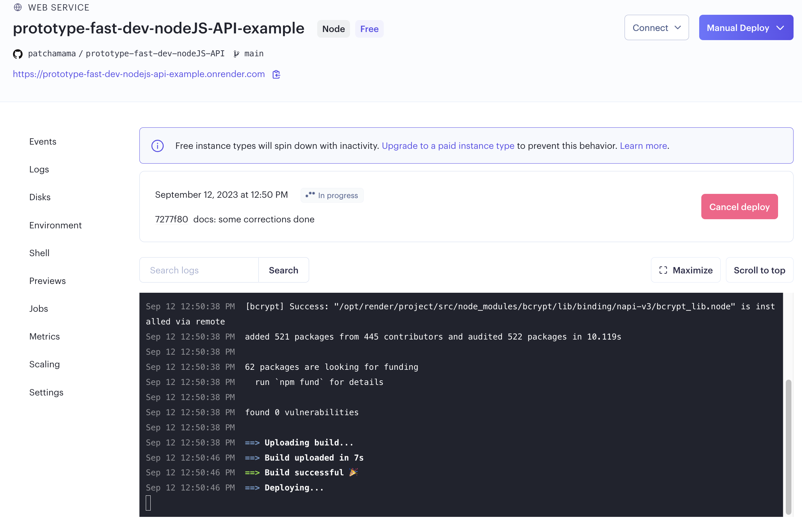Open the Logs sidebar tab
Image resolution: width=802 pixels, height=532 pixels.
point(39,169)
